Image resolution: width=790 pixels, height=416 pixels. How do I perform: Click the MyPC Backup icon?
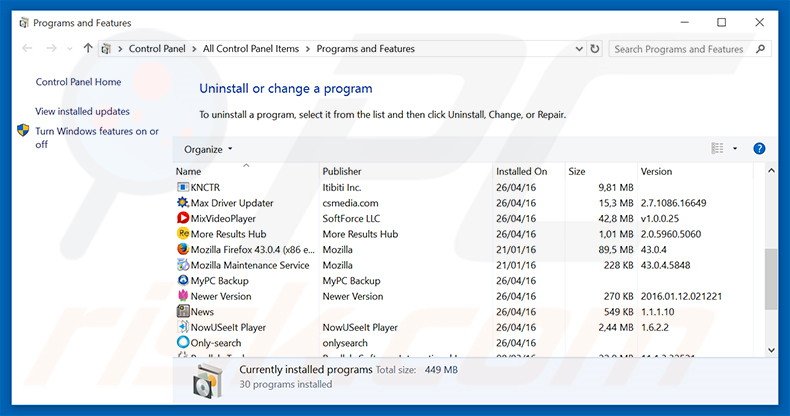(182, 281)
